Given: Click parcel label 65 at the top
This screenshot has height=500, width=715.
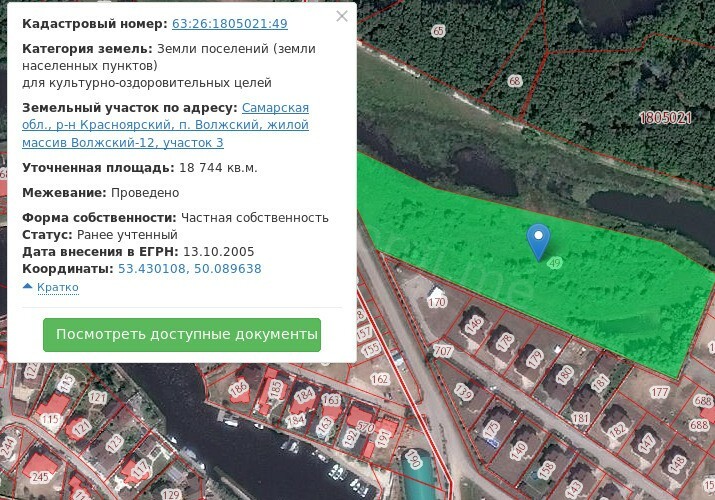Looking at the screenshot, I should point(438,31).
